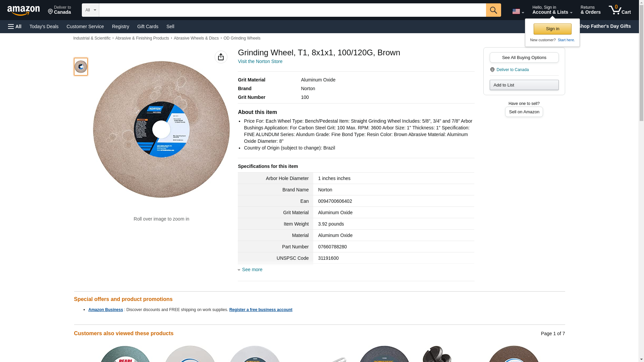
Task: Open the shopping cart icon
Action: pyautogui.click(x=620, y=10)
